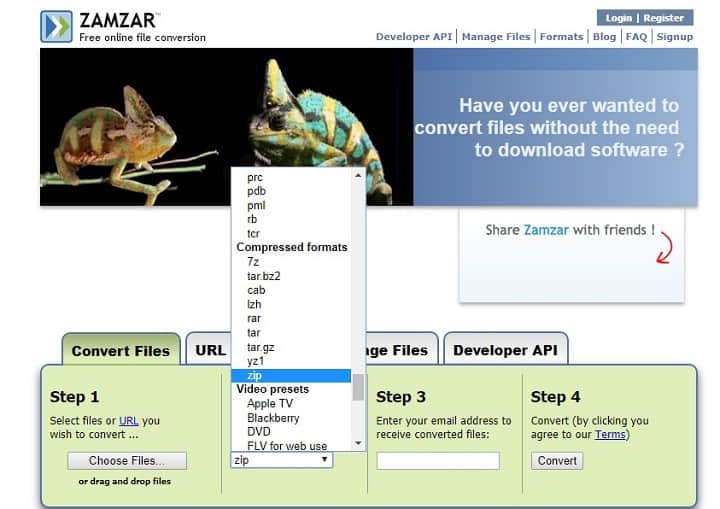Viewport: 720px width, 509px height.
Task: Click the Zamzar logo icon
Action: tap(56, 27)
